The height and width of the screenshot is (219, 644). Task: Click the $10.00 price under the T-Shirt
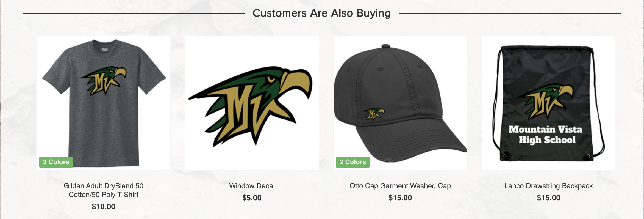tap(104, 206)
